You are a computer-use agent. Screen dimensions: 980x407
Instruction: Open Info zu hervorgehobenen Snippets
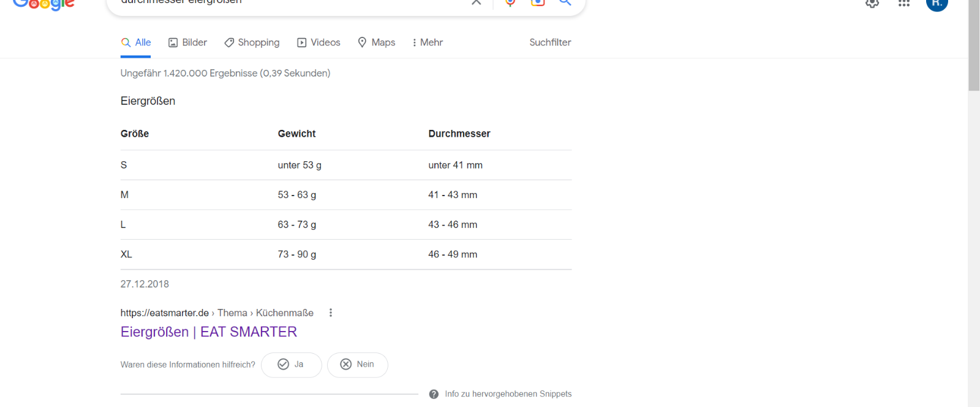click(x=501, y=394)
